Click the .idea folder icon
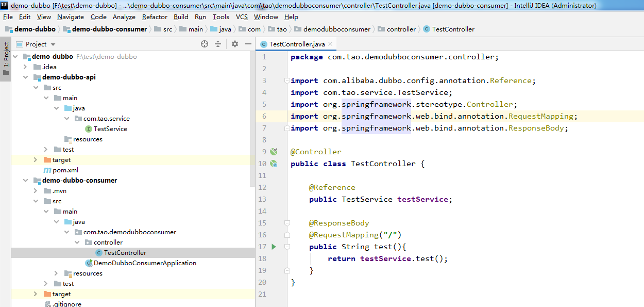Viewport: 644px width, 307px height. click(x=37, y=67)
